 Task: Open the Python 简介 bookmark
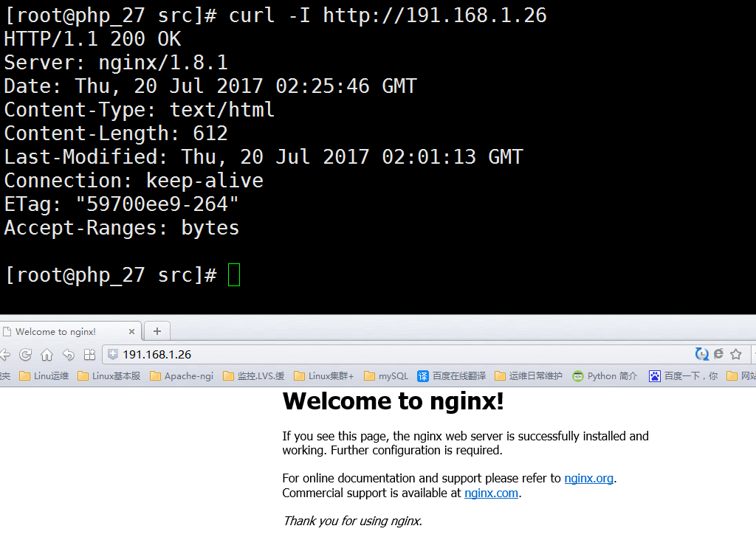[605, 376]
